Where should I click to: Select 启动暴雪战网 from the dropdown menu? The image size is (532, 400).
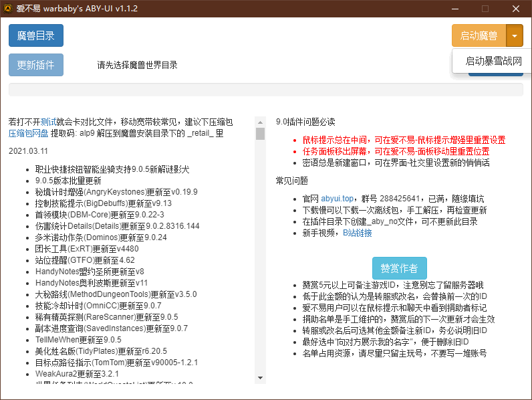[493, 62]
